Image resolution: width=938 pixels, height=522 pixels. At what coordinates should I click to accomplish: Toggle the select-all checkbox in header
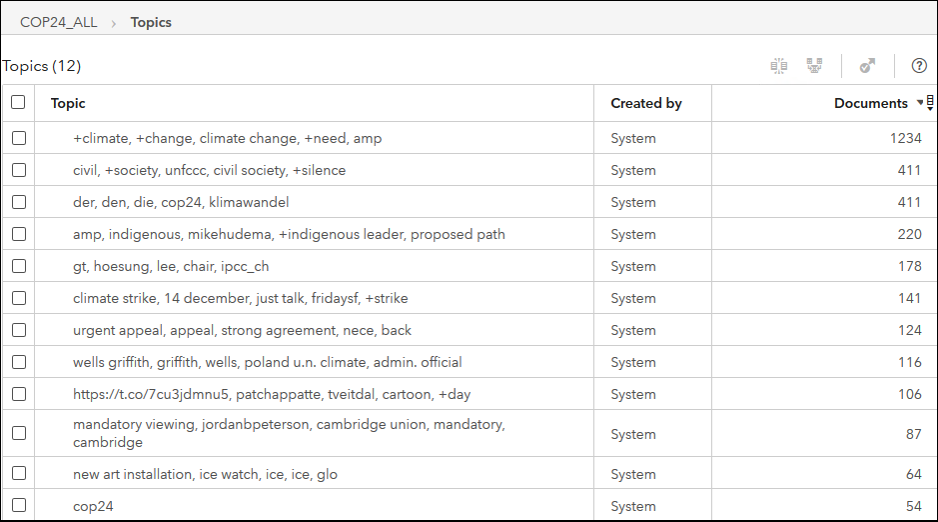click(18, 103)
